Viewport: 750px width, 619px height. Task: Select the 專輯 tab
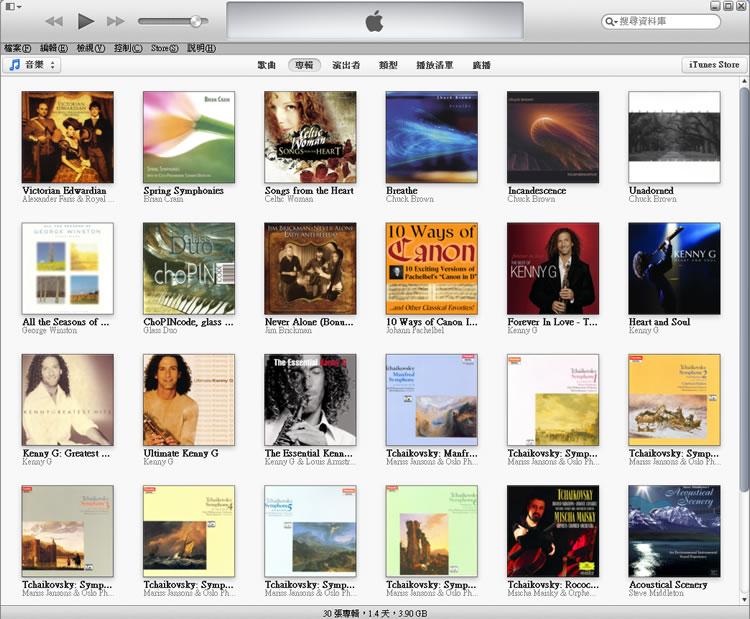coord(304,65)
